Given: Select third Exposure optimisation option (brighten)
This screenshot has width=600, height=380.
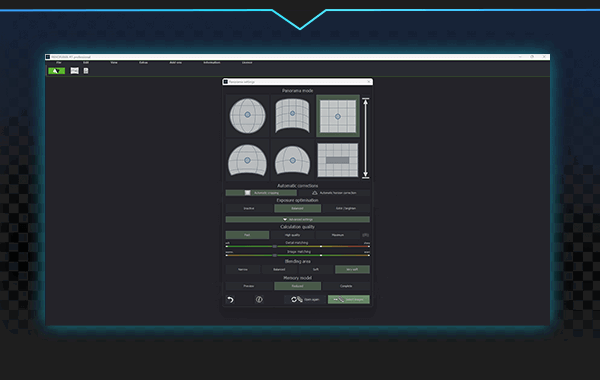Looking at the screenshot, I should [346, 209].
